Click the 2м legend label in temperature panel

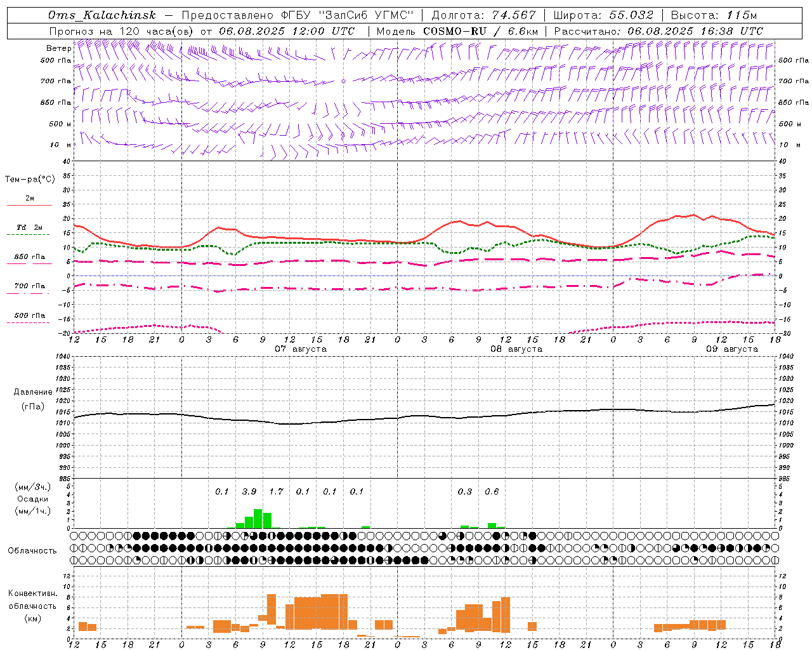point(30,199)
